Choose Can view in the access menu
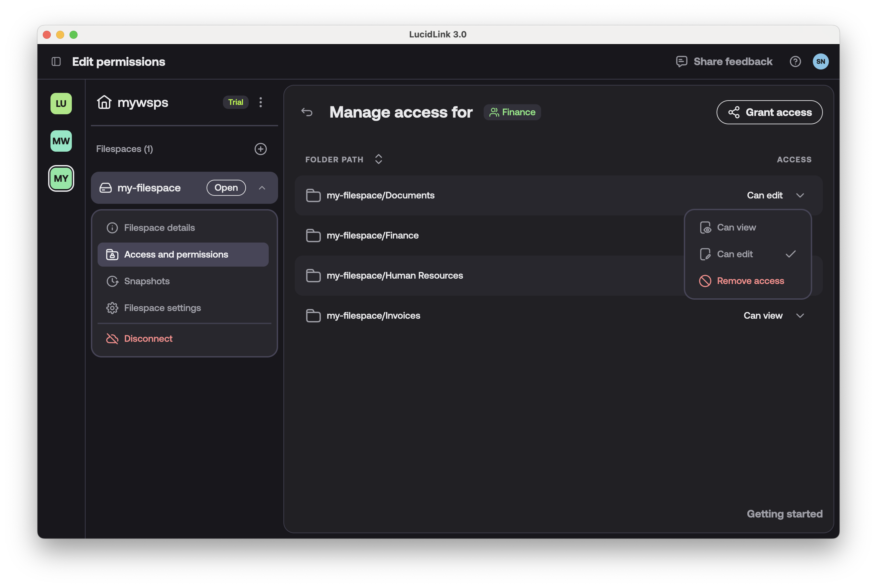 [x=748, y=228]
